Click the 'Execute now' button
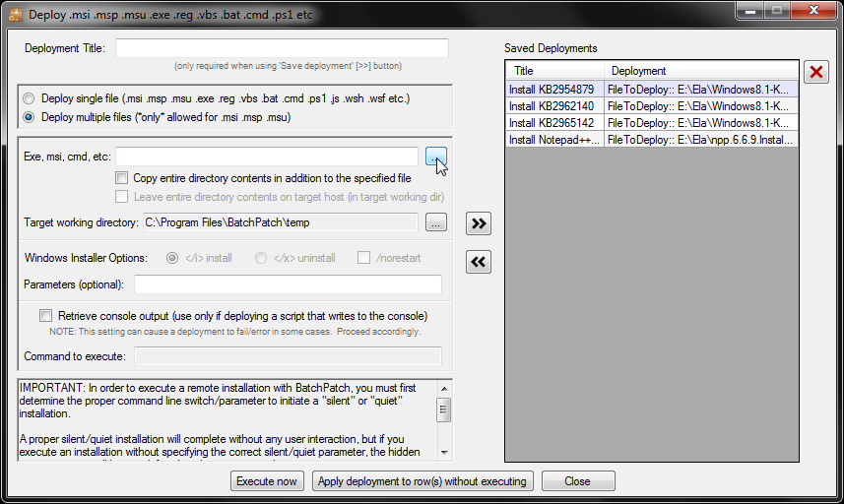The height and width of the screenshot is (504, 844). 267,481
